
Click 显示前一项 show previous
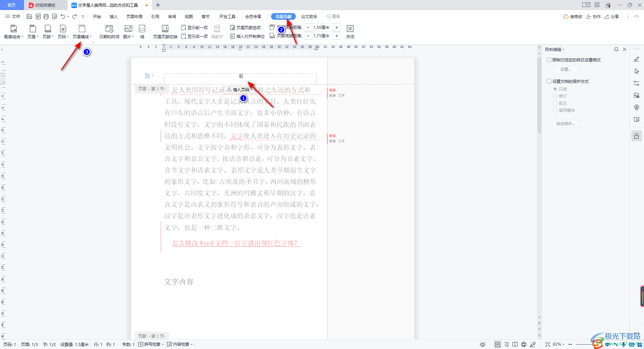(194, 28)
